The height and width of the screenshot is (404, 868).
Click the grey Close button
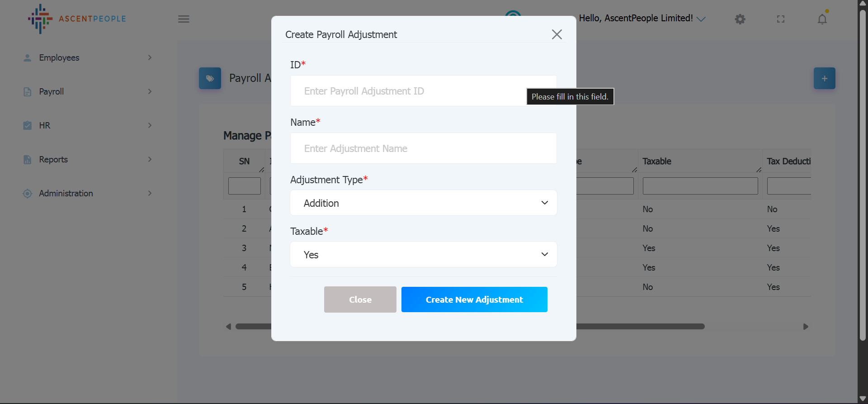tap(360, 299)
